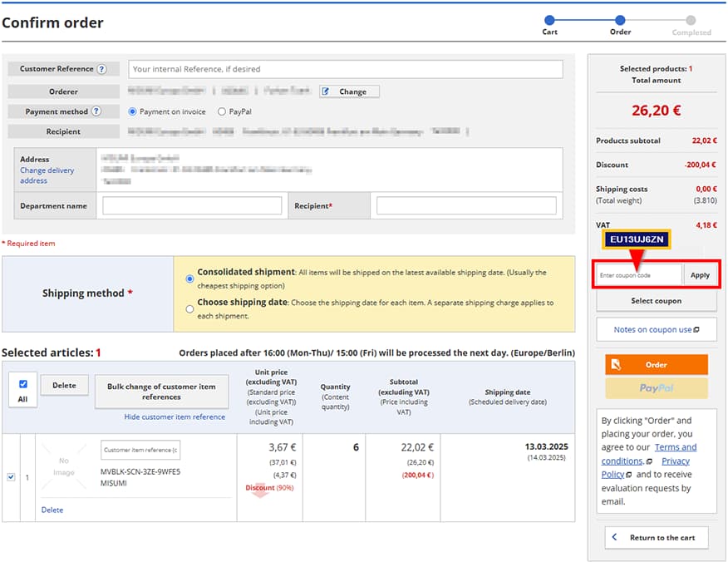Click the Delete button in articles header
This screenshot has width=728, height=562.
point(64,385)
